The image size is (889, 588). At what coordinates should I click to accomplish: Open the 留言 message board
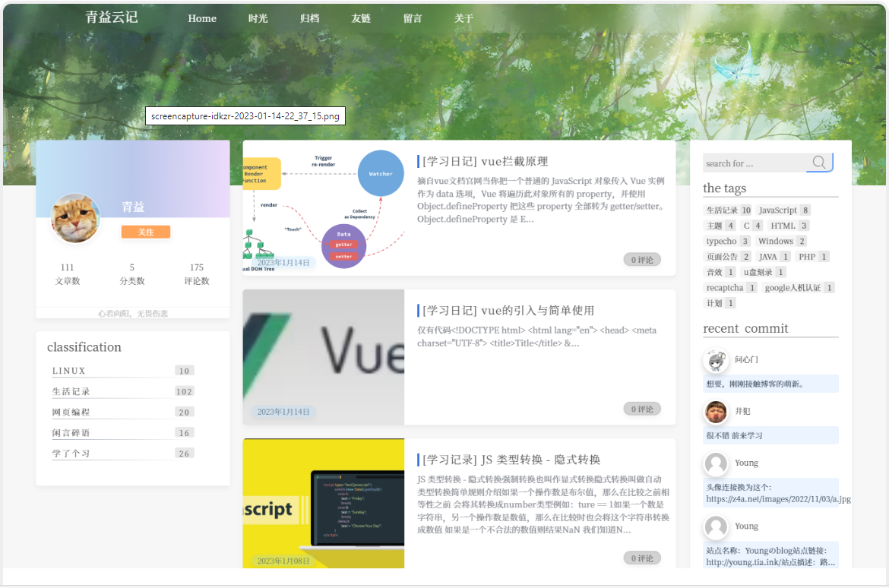click(413, 18)
